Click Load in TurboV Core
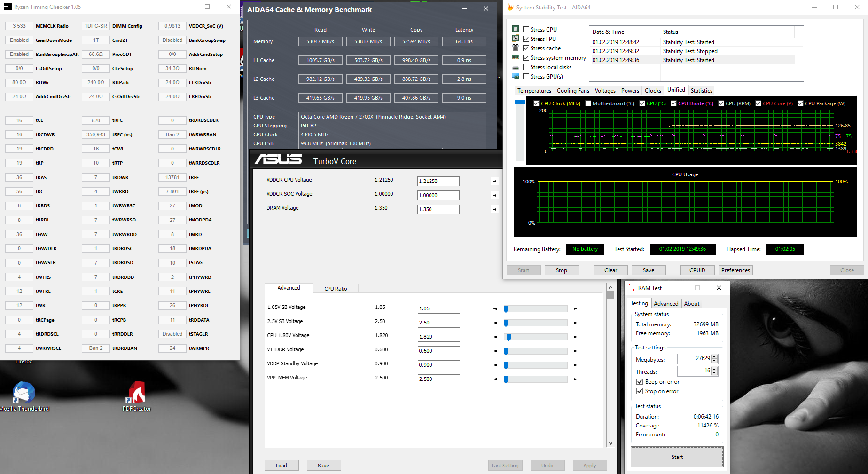 282,466
